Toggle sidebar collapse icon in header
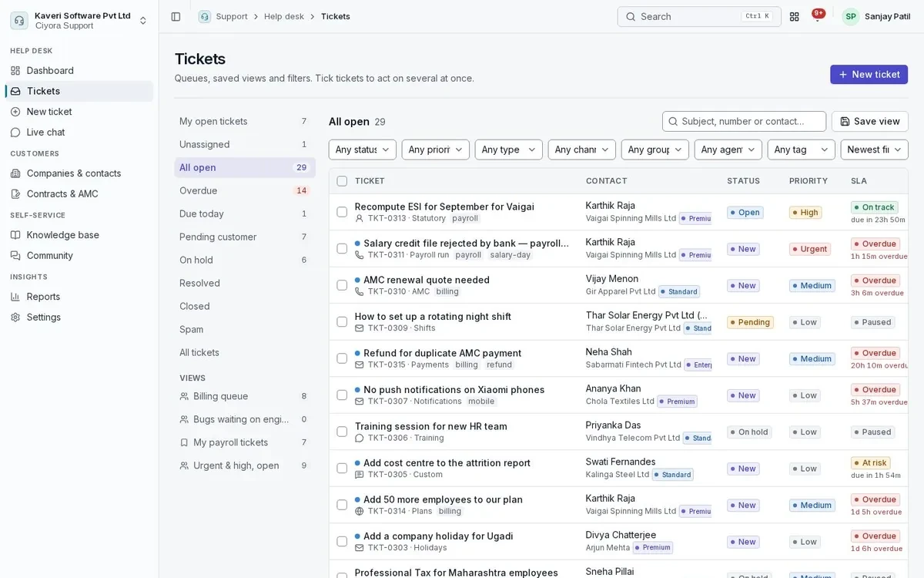Viewport: 924px width, 578px height. (x=176, y=16)
